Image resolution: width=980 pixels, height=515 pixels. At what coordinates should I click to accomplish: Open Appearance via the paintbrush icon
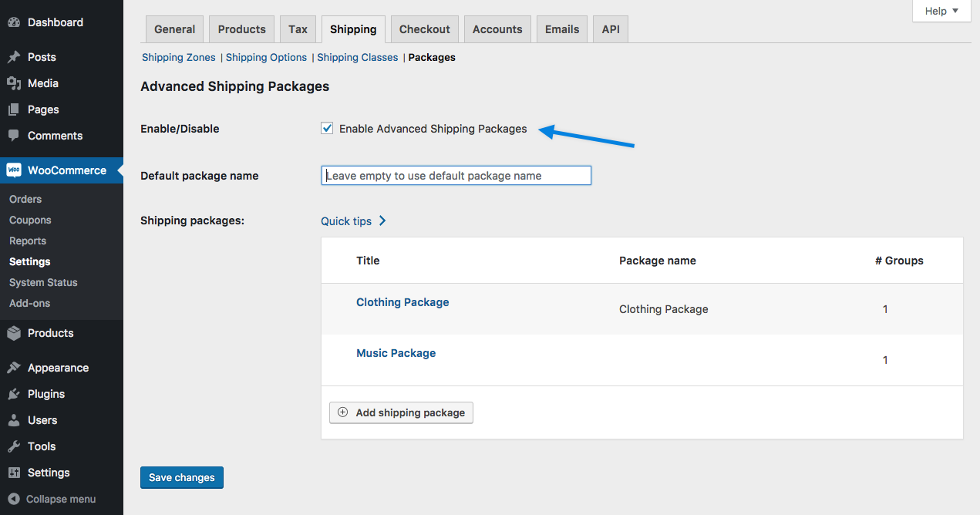coord(14,368)
